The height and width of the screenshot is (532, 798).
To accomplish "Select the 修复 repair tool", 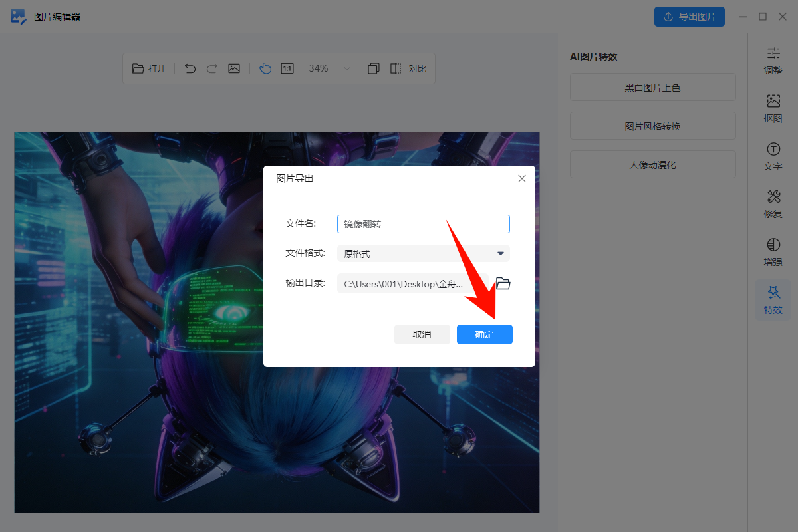I will [x=773, y=204].
